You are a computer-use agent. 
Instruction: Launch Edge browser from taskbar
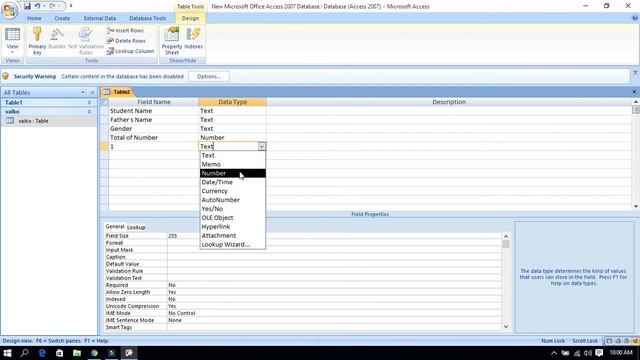42,353
